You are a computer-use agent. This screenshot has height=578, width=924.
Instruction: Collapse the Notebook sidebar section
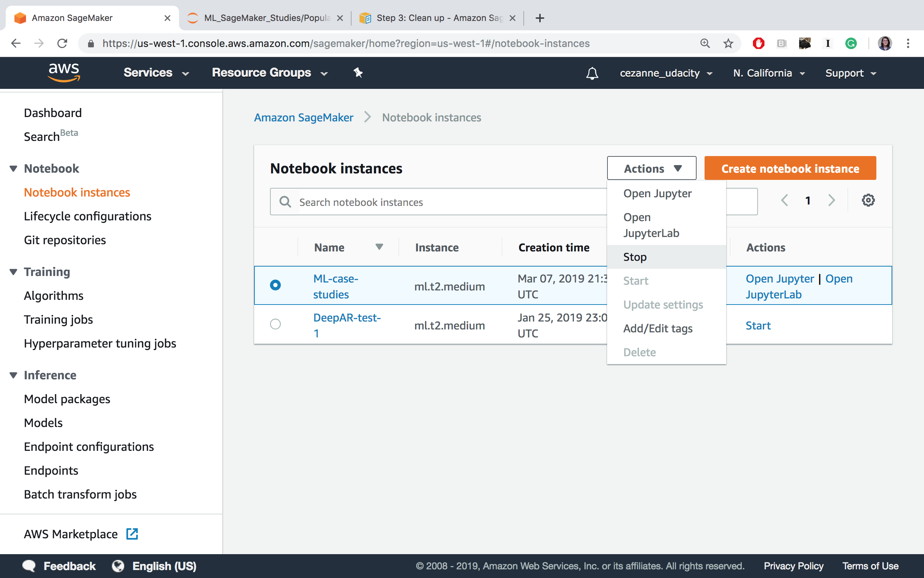pos(13,169)
